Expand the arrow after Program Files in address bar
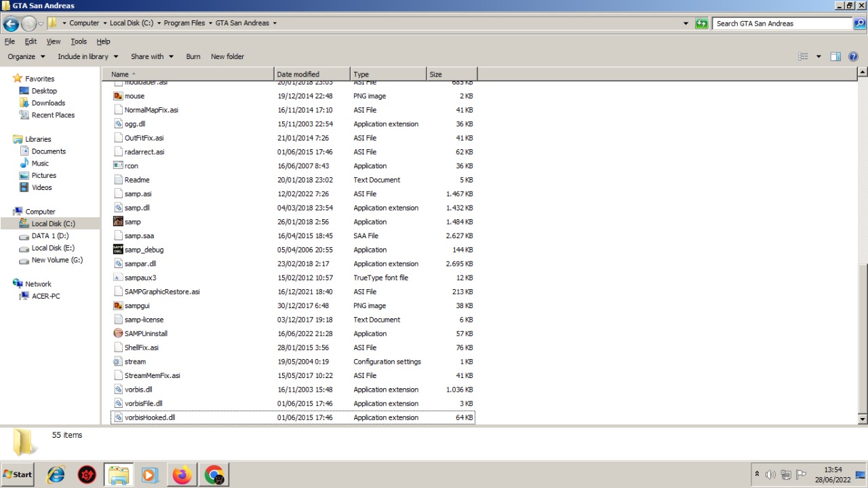Viewport: 868px width, 488px height. (x=210, y=23)
